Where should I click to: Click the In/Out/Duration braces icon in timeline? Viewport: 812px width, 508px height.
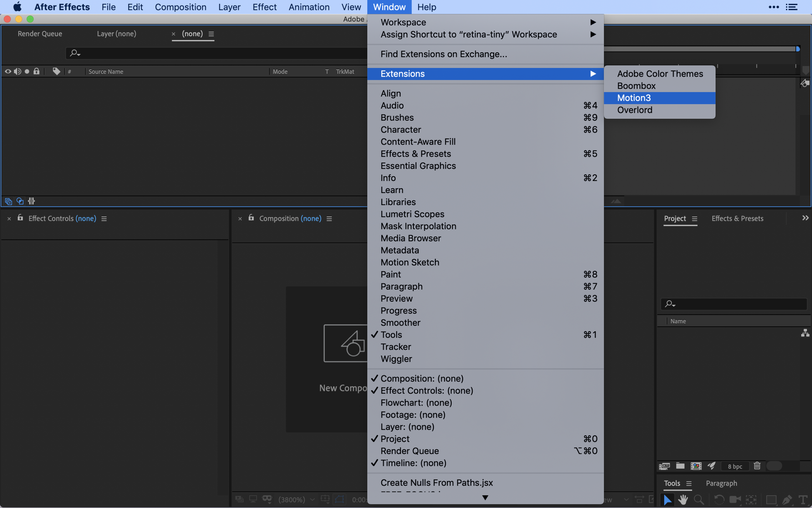pos(32,201)
